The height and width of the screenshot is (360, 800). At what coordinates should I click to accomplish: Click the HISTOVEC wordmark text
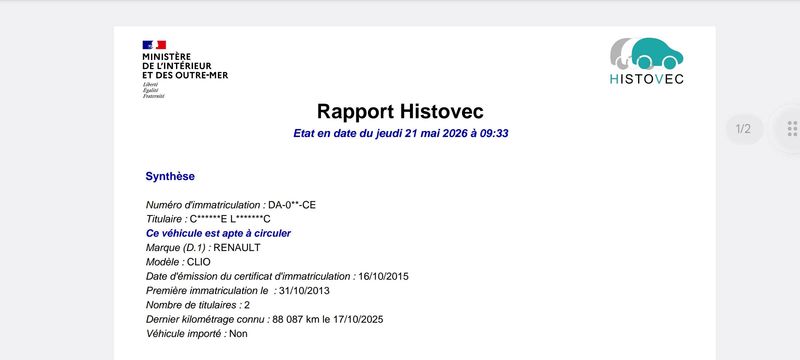pos(646,79)
